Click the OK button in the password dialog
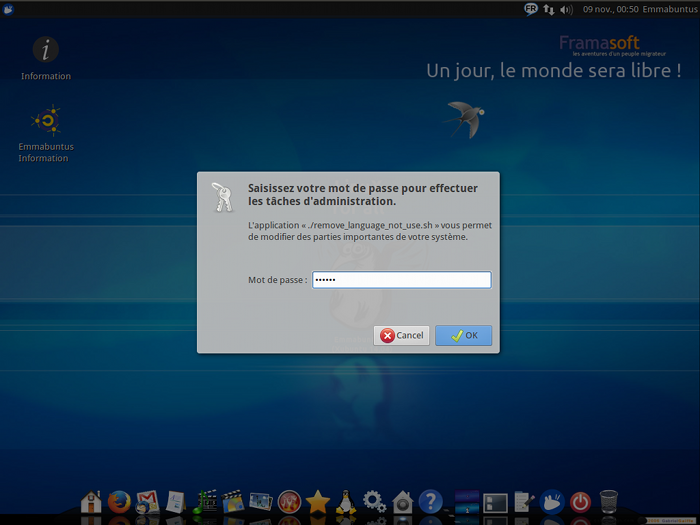The width and height of the screenshot is (700, 525). pos(463,336)
